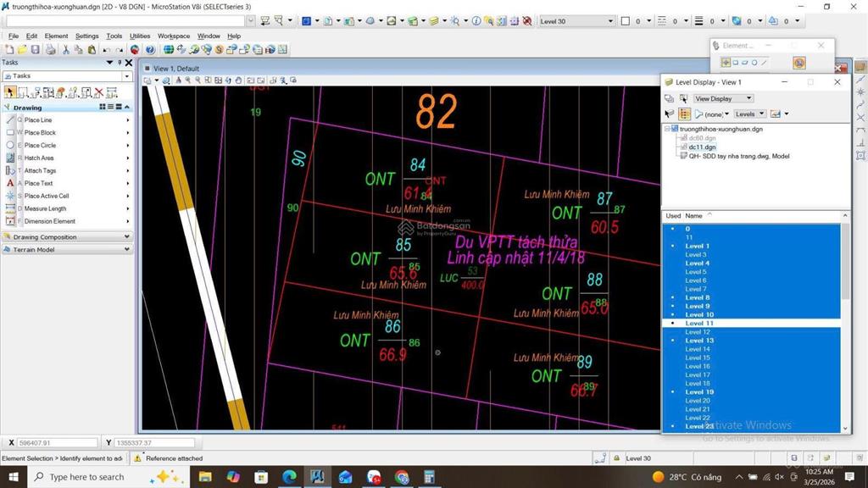Click the Pan View hand icon
This screenshot has width=868, height=488.
(x=238, y=80)
